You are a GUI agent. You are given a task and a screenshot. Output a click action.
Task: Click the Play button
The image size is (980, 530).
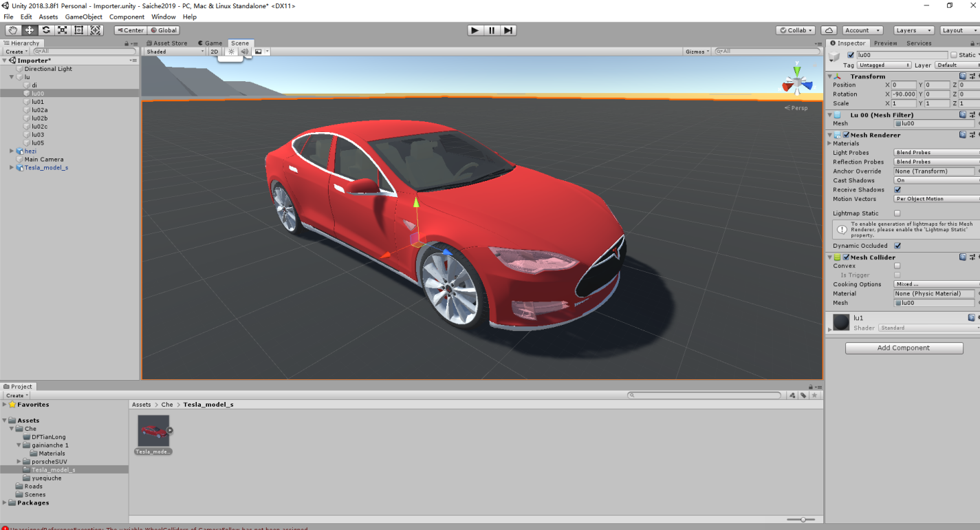click(475, 30)
